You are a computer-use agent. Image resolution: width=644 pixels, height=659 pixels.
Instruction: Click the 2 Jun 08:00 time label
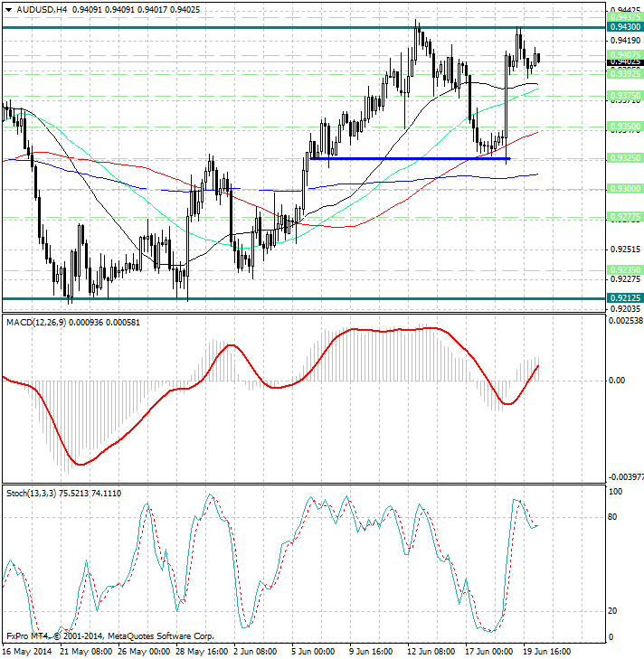pyautogui.click(x=256, y=652)
